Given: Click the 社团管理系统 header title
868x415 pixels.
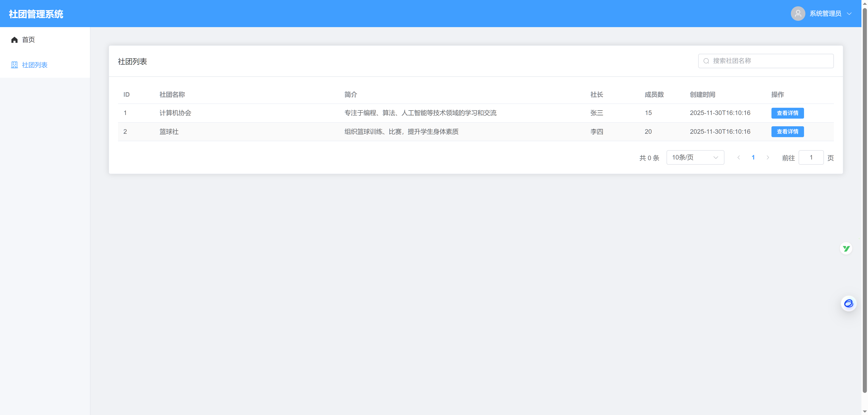Looking at the screenshot, I should (36, 14).
